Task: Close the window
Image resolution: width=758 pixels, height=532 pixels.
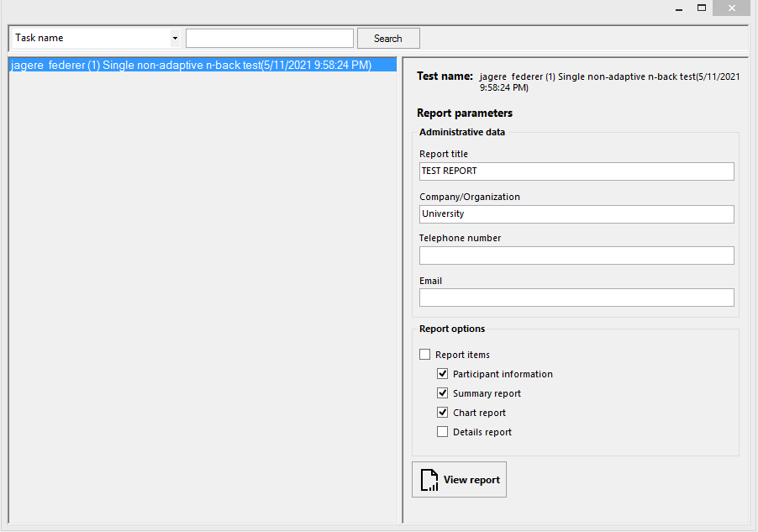Action: (x=731, y=8)
